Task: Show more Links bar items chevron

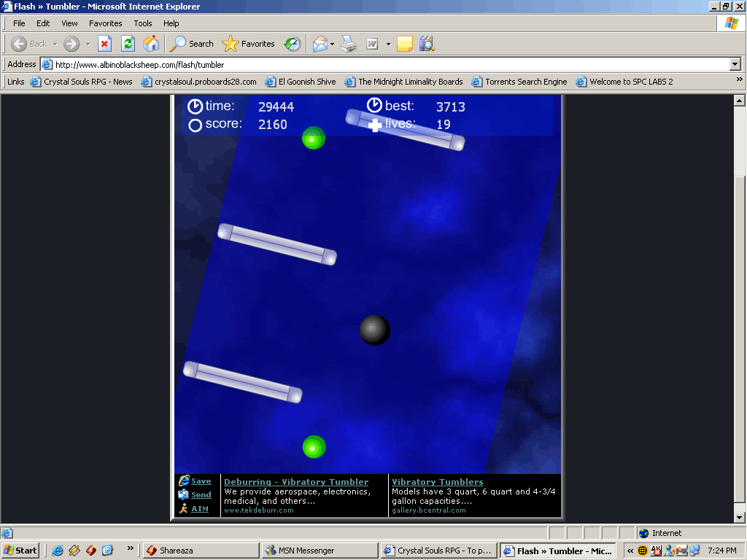Action: click(x=740, y=79)
